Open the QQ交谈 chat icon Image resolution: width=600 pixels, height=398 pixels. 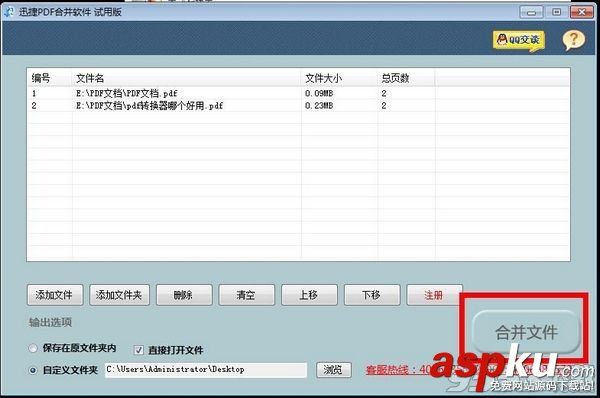[x=518, y=40]
